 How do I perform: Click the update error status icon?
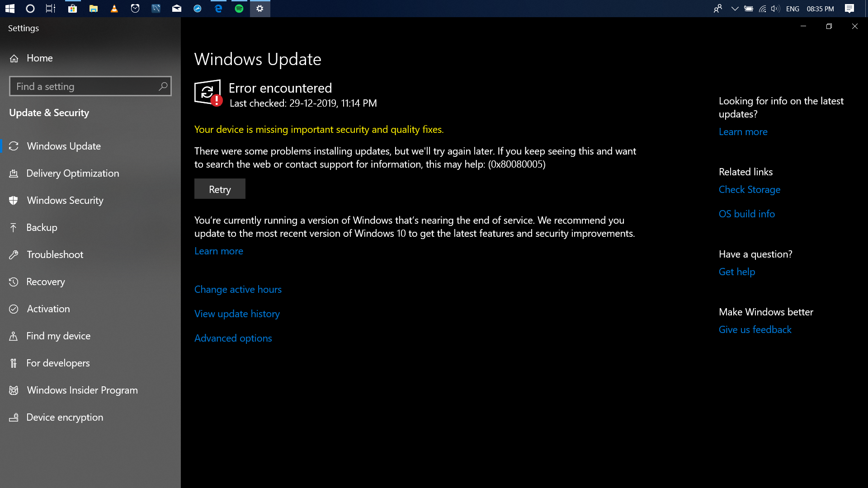(x=208, y=93)
